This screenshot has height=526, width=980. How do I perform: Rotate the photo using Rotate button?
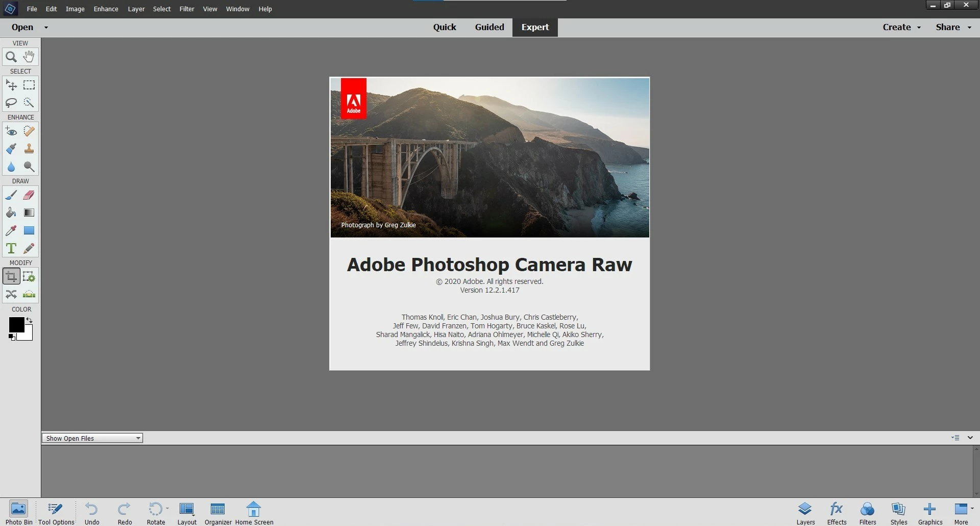[156, 513]
